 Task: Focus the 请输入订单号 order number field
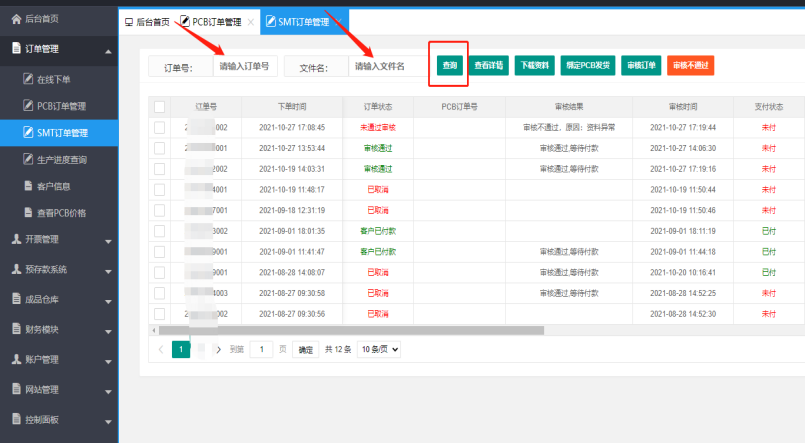pyautogui.click(x=244, y=67)
